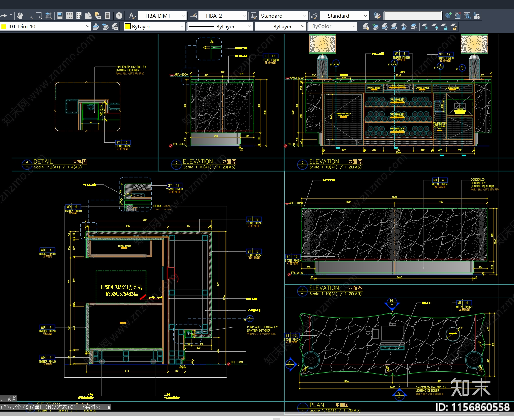514x420 pixels.
Task: Open the Table Style icon
Action: 253,16
